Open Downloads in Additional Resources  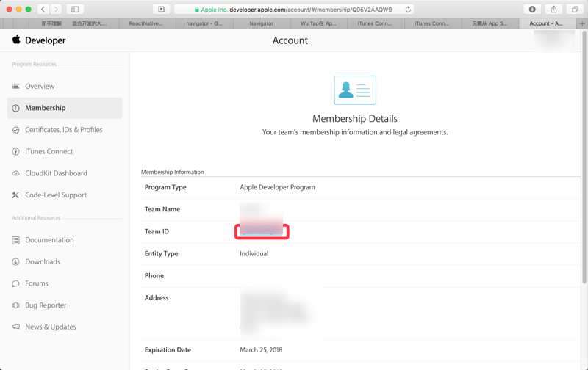43,261
